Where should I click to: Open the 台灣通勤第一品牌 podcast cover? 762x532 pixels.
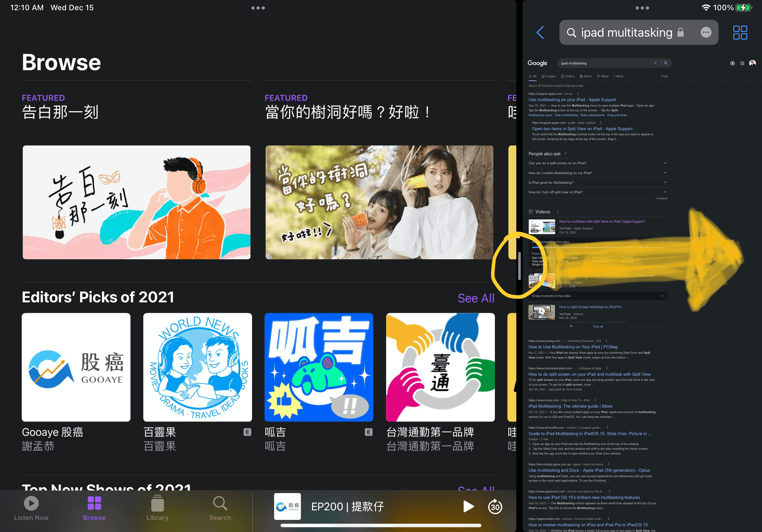(x=440, y=367)
